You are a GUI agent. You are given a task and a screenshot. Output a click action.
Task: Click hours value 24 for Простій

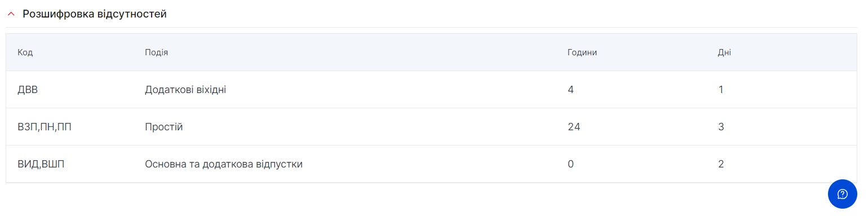(x=574, y=127)
